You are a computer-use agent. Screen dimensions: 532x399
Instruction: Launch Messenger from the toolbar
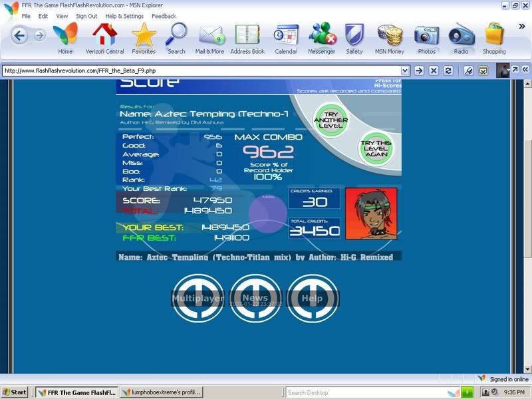point(322,36)
